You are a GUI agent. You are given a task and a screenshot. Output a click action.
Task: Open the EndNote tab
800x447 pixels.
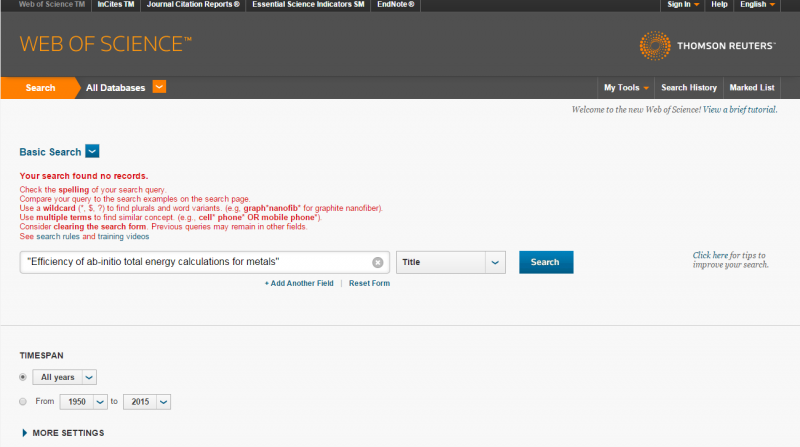tap(395, 4)
